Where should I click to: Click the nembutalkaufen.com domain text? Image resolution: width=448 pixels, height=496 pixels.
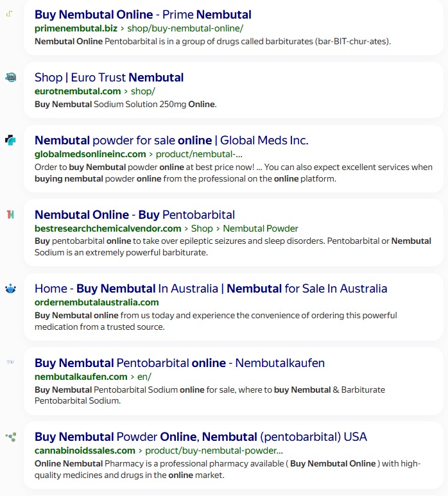point(81,377)
